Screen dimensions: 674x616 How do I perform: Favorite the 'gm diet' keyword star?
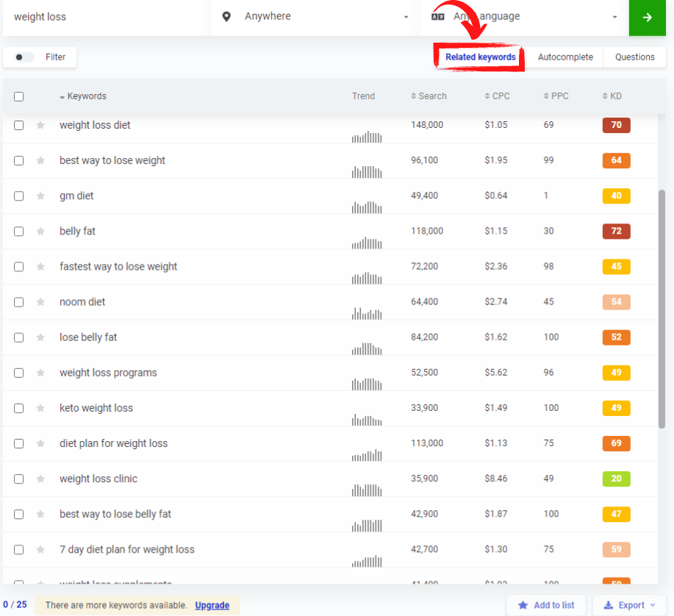40,196
